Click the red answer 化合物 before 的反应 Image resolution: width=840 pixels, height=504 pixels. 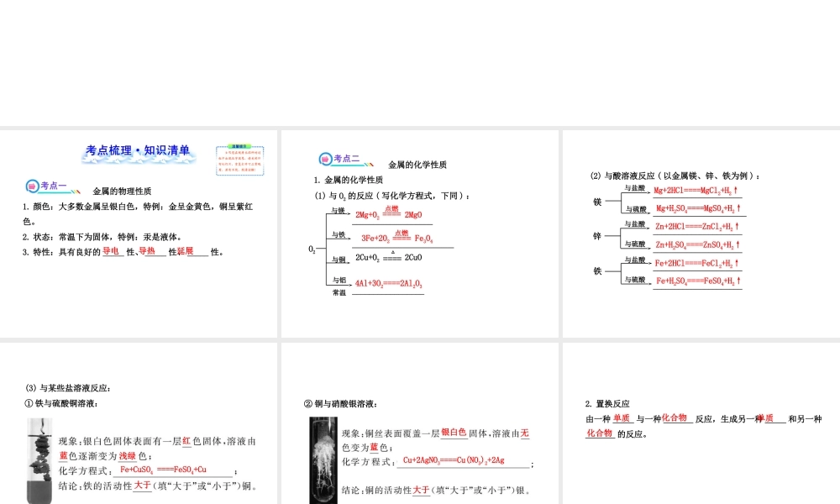(x=599, y=433)
